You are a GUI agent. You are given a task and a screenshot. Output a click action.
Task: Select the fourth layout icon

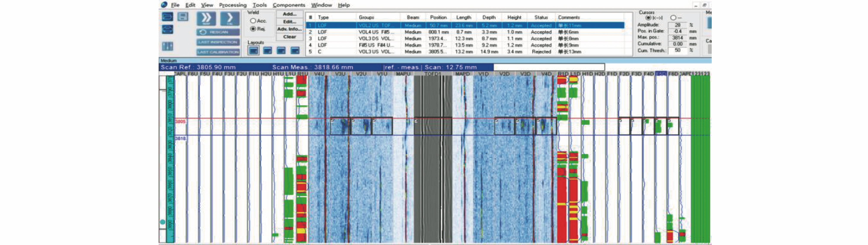(295, 51)
